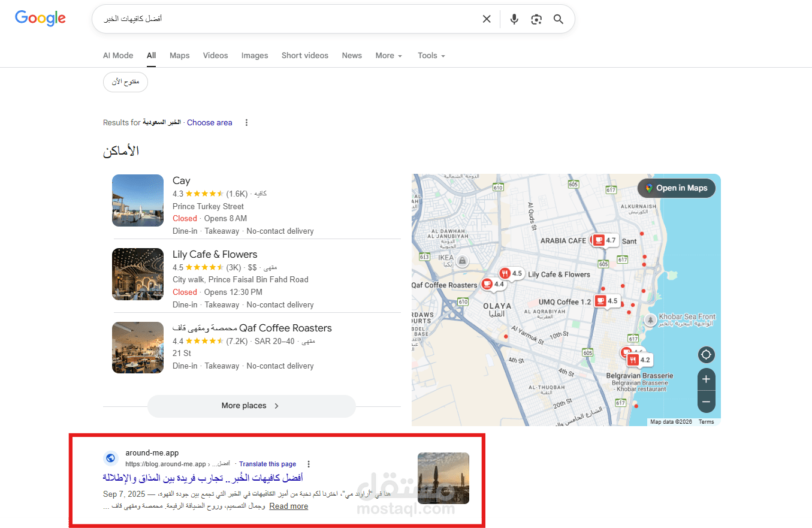Click the UMQ Coffee 4.5 map pin

(606, 301)
